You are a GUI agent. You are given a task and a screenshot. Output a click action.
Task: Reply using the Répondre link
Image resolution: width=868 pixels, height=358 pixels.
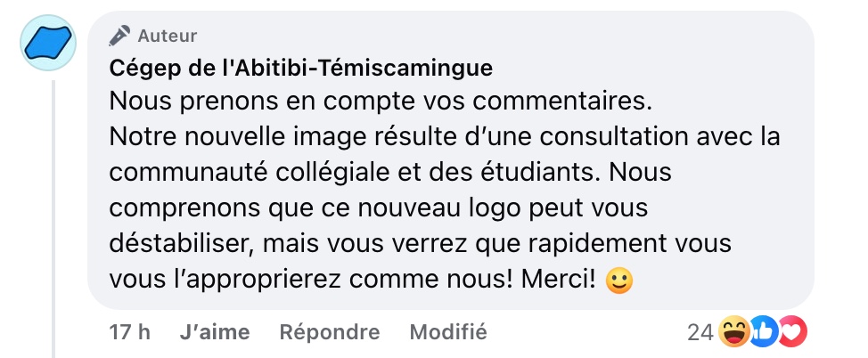330,332
